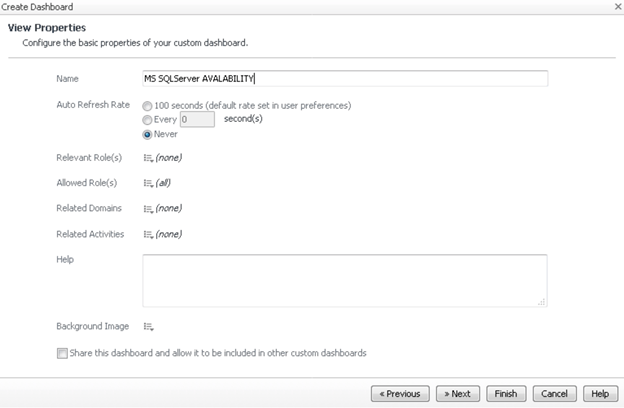Select the Never refresh option
624x408 pixels.
148,134
